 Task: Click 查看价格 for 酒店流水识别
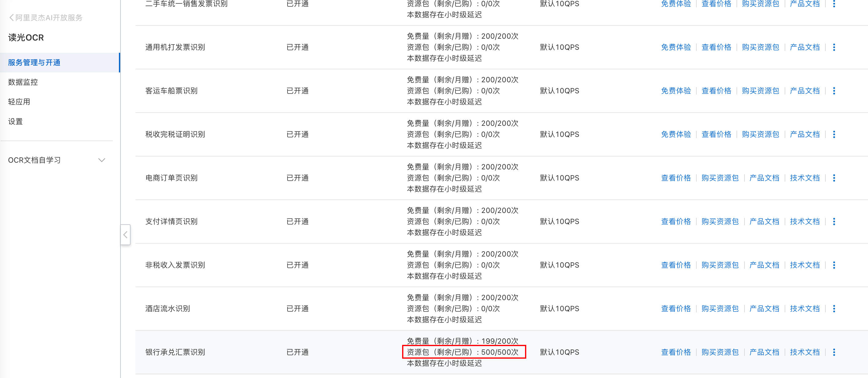676,308
